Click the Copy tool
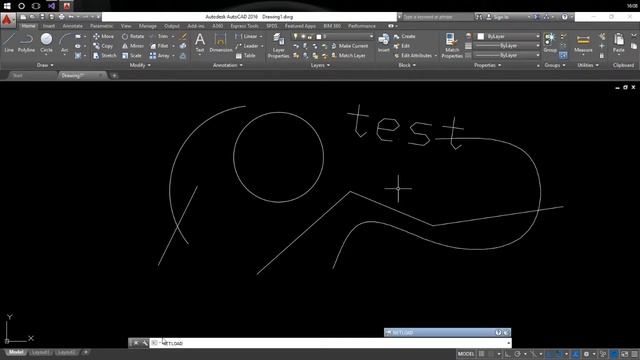640x360 pixels. 103,46
